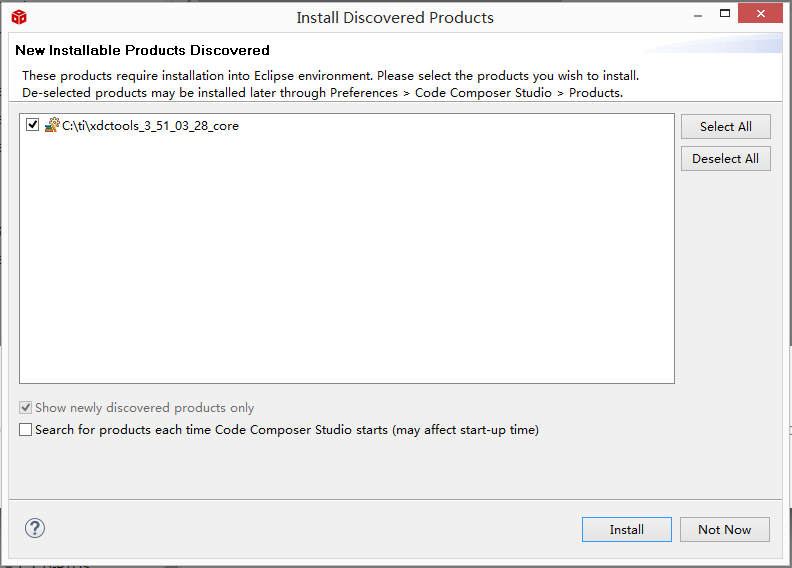
Task: Click the Not Now button
Action: tap(724, 530)
